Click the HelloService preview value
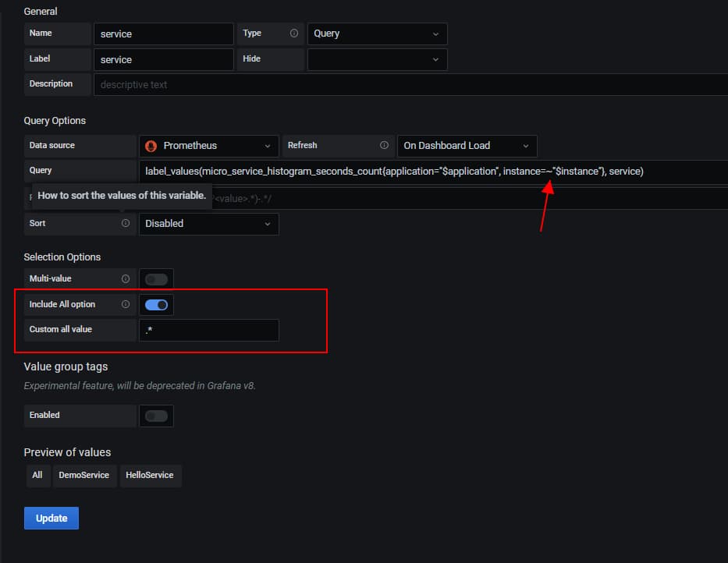Screen dimensions: 728x563 point(150,476)
